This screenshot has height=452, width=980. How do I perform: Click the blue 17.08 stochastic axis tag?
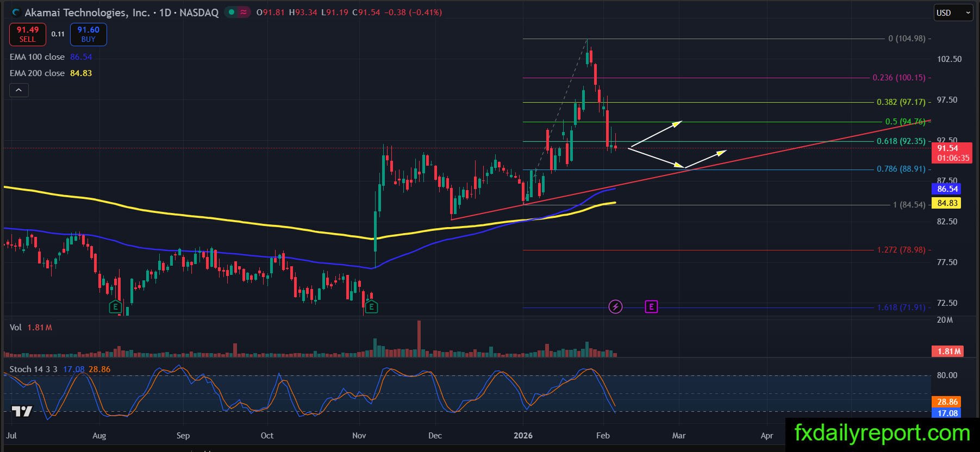tap(946, 413)
